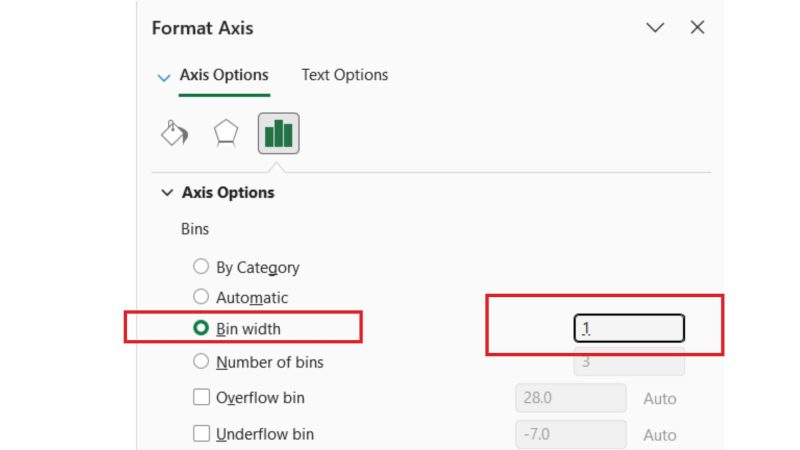Select the By Category radio button

(x=201, y=266)
